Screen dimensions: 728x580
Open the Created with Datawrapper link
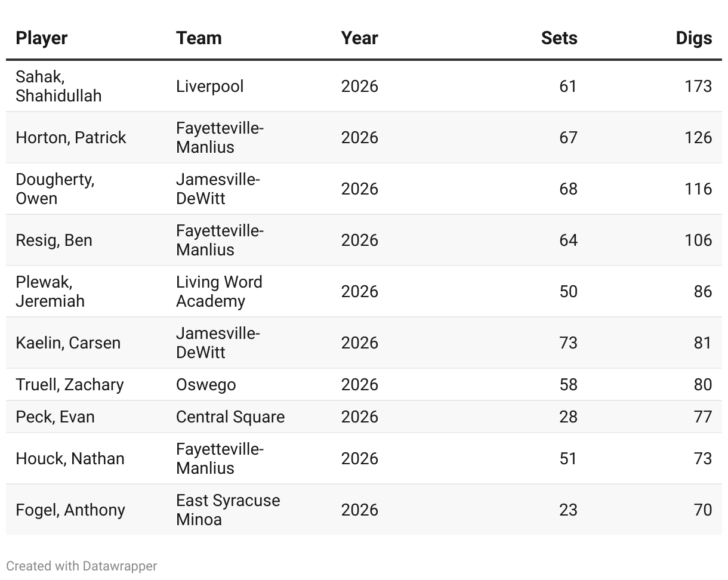82,566
